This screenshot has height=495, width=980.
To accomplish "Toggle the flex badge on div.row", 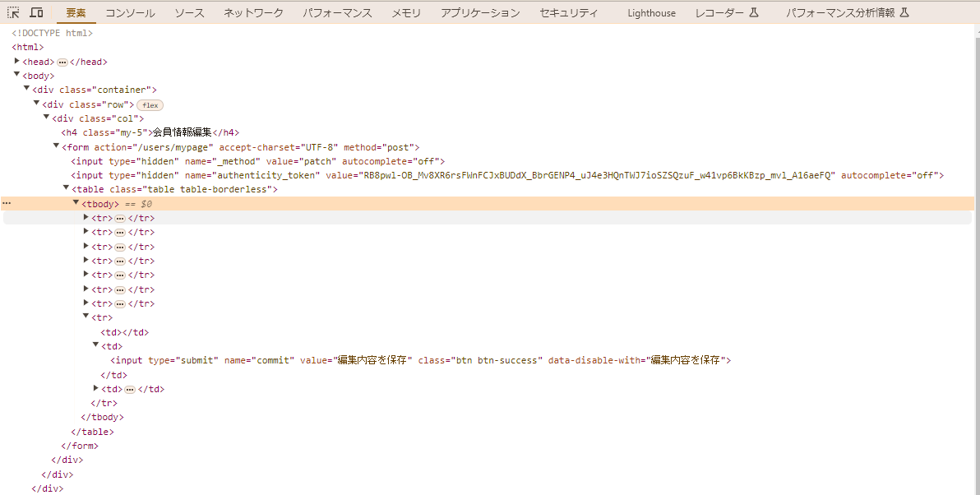I will pos(150,104).
